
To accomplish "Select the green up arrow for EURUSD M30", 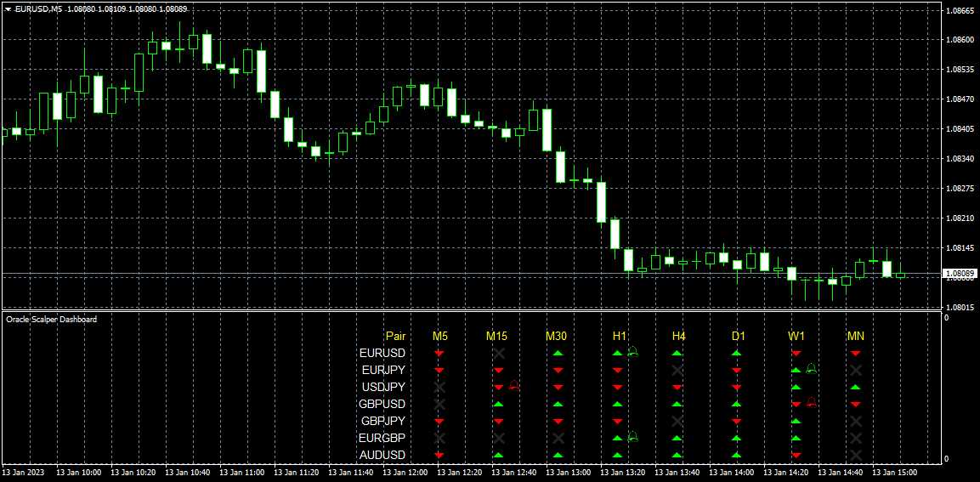I will (558, 354).
